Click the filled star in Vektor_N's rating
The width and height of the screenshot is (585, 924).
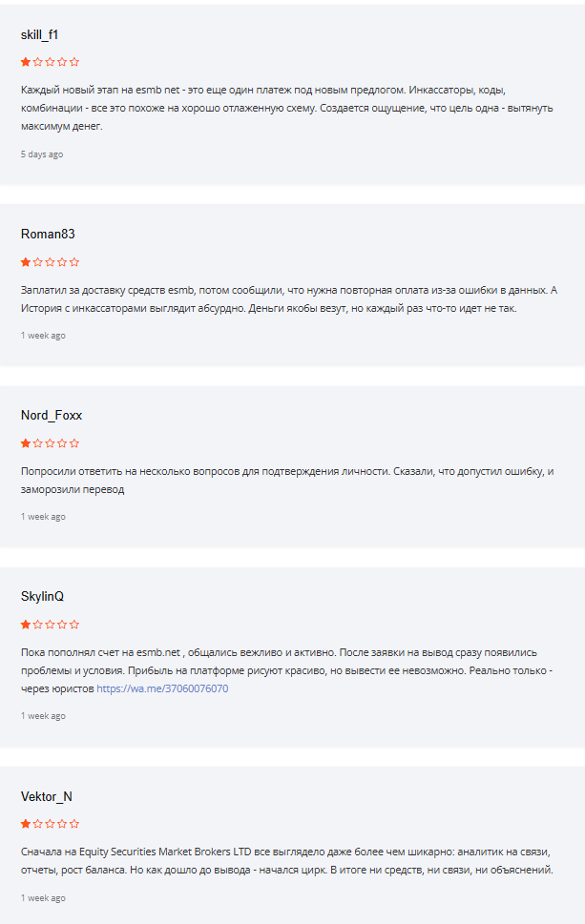tap(26, 824)
